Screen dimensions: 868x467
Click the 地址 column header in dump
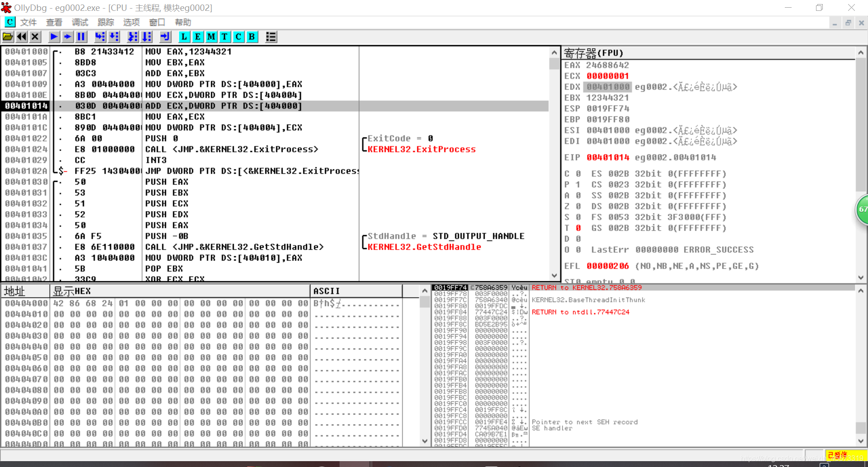point(25,291)
